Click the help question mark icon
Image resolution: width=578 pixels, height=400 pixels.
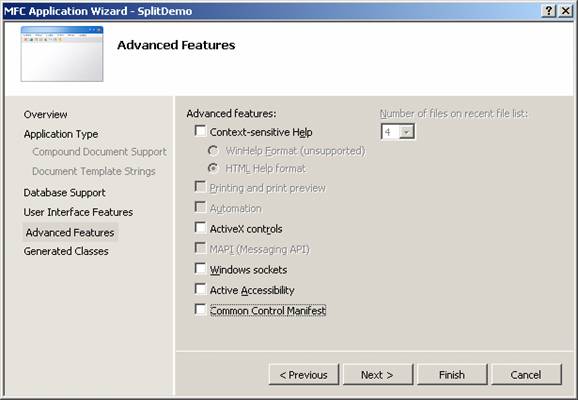pos(549,11)
